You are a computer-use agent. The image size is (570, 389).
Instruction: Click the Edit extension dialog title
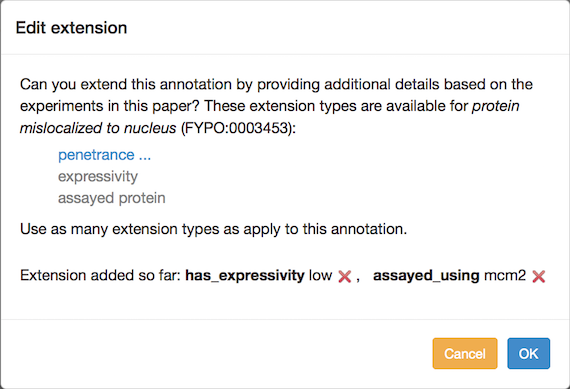tap(71, 28)
